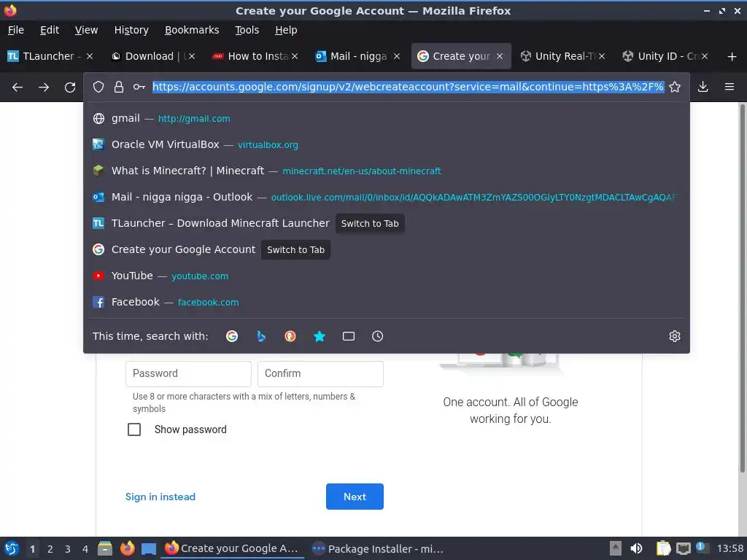The height and width of the screenshot is (560, 747).
Task: Open the taskbar application menu launcher
Action: tap(12, 548)
